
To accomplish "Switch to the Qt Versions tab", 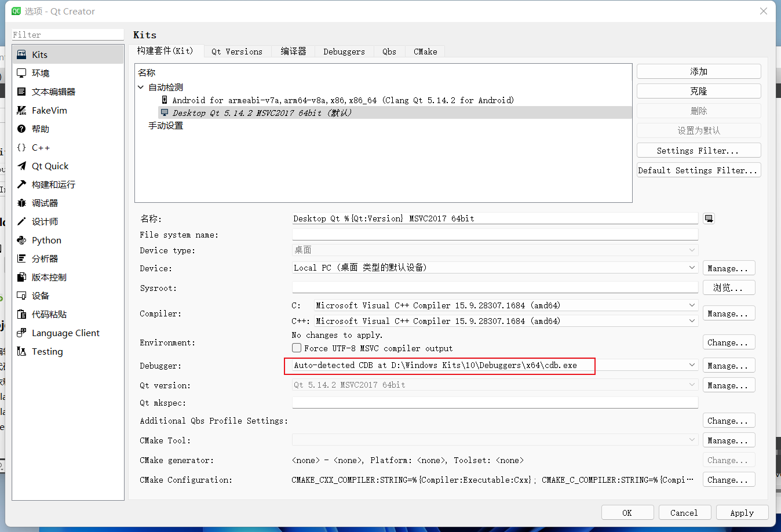I will tap(237, 52).
